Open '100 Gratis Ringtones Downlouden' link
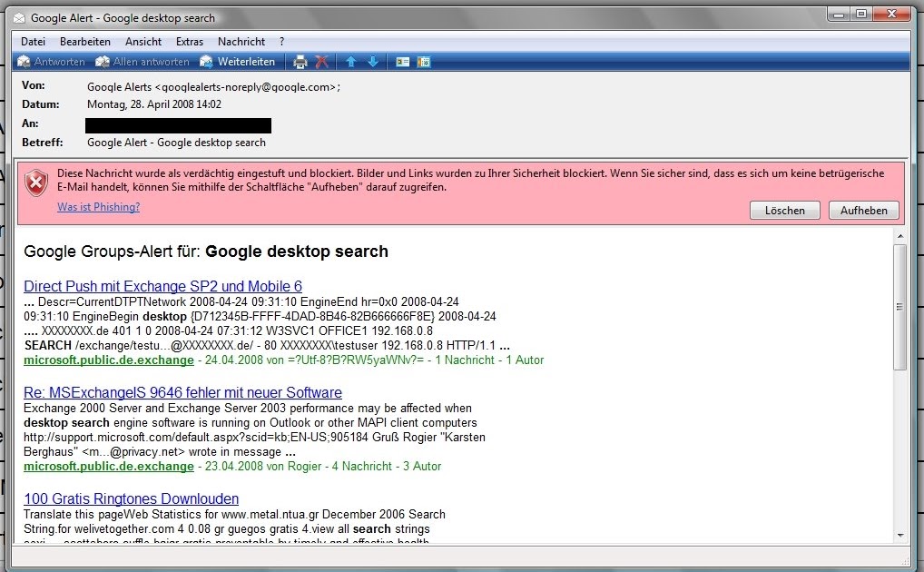 pyautogui.click(x=131, y=498)
